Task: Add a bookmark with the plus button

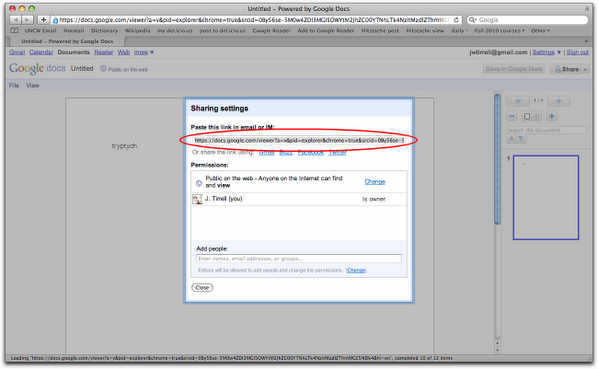Action: pyautogui.click(x=43, y=20)
